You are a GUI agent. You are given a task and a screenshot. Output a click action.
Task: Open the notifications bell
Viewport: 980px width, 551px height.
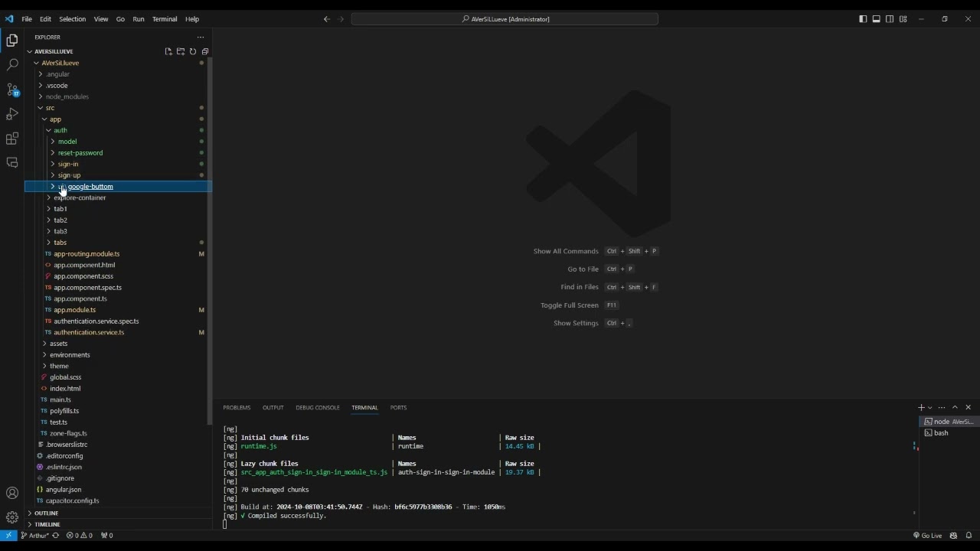pos(969,536)
